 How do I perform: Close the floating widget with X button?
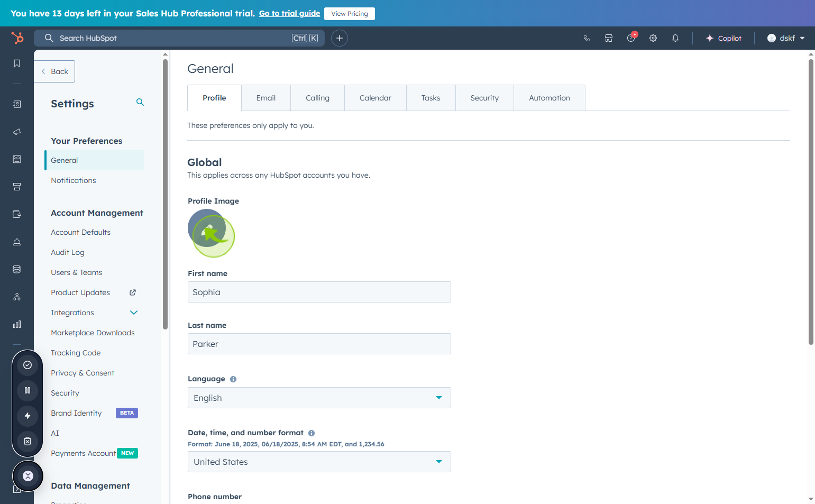coord(28,476)
